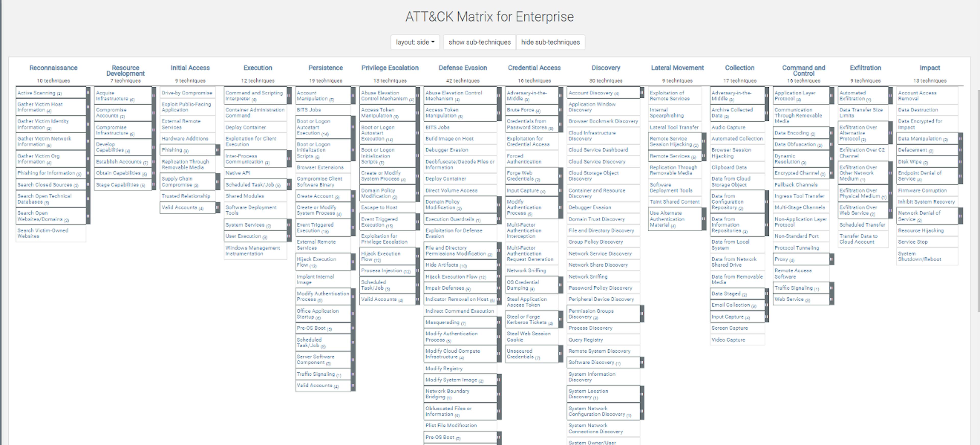Image resolution: width=980 pixels, height=445 pixels.
Task: Expand sub-techniques handle for Software Discovery
Action: [x=642, y=363]
